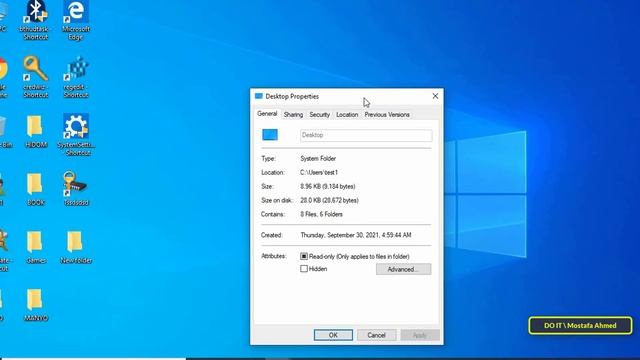Click the Type value System Folder
The image size is (640, 360).
pos(318,158)
